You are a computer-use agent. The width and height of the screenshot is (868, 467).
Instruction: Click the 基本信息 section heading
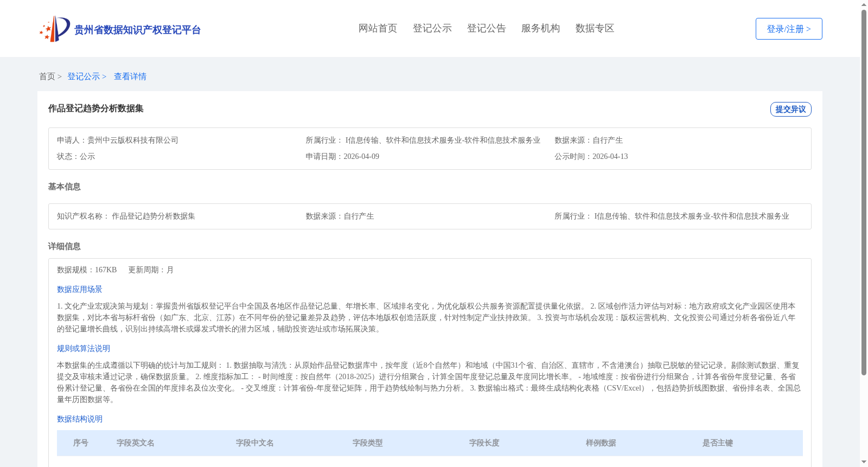(64, 187)
